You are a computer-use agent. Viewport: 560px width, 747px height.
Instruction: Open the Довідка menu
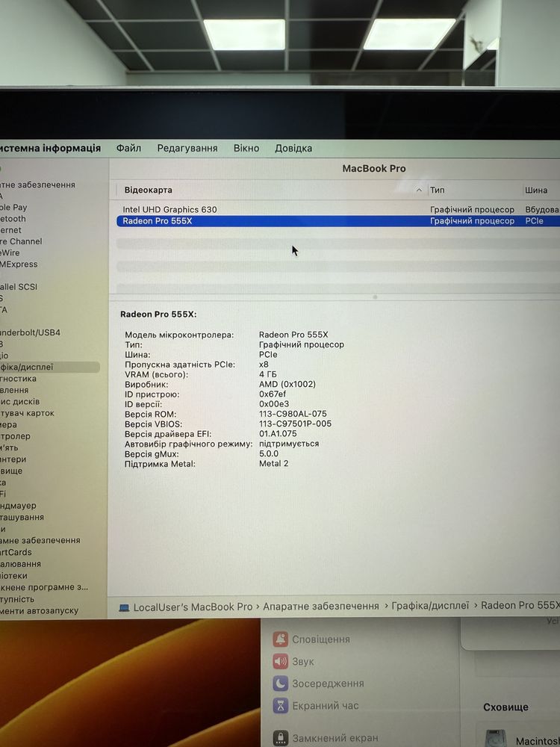pos(293,148)
